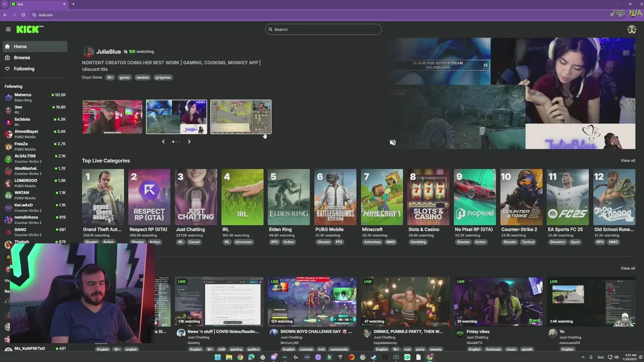Image resolution: width=644 pixels, height=362 pixels.
Task: Open Maherco's avatar in Following list
Action: (x=9, y=97)
